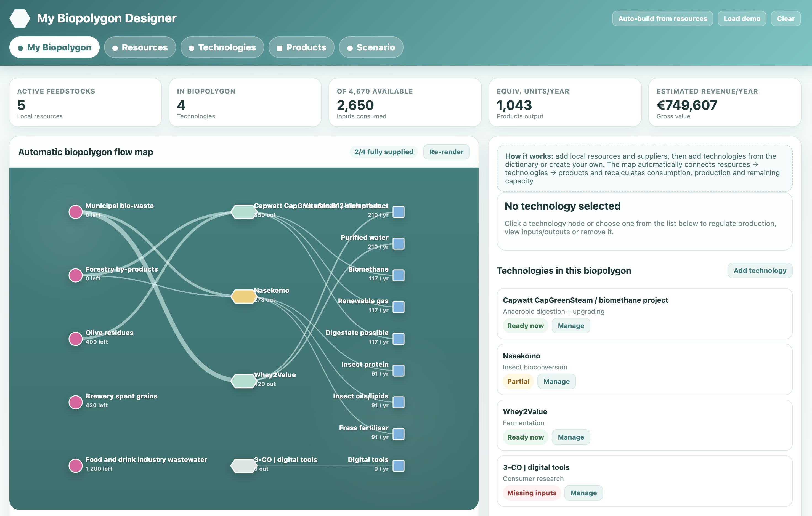The height and width of the screenshot is (516, 812).
Task: Manage the Capwatt CapGreenSteam technology
Action: [570, 326]
